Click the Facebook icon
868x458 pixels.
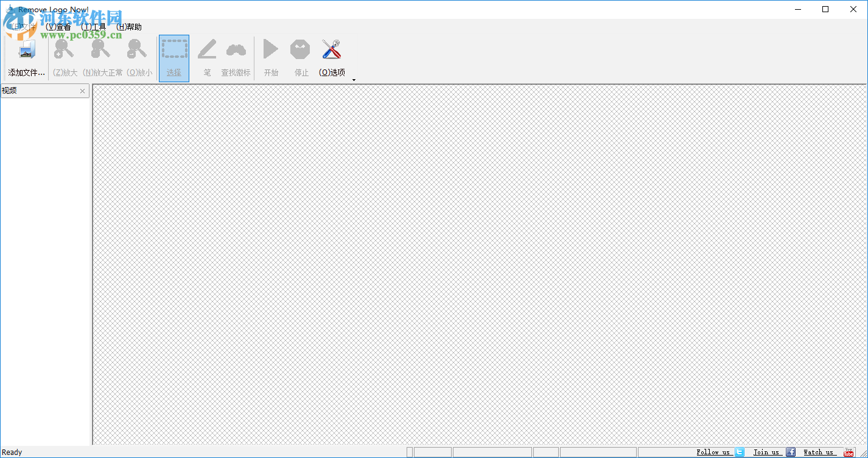791,452
